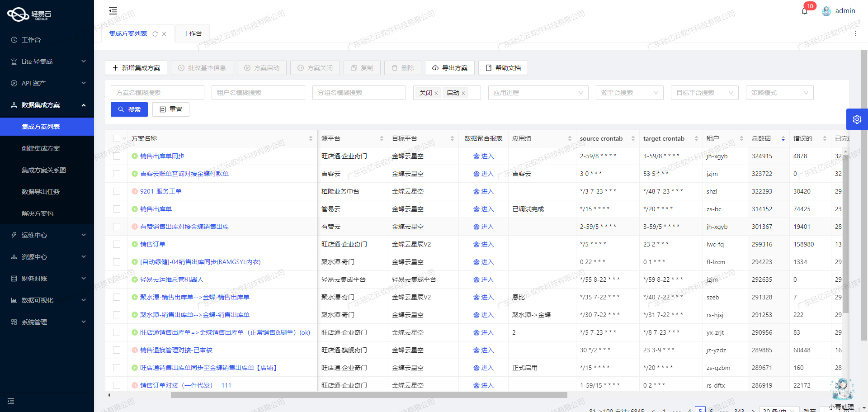Sort by 租户 column
The height and width of the screenshot is (412, 868).
coord(741,138)
